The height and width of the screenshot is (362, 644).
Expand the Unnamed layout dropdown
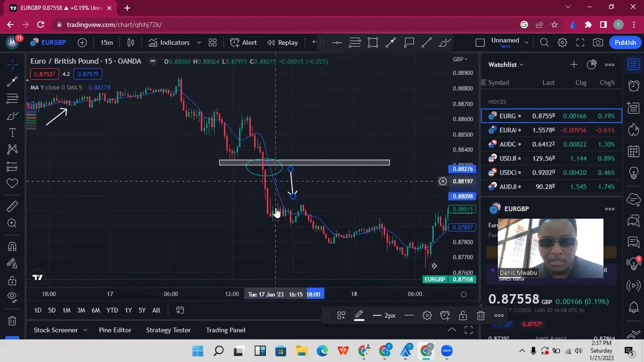(x=526, y=43)
